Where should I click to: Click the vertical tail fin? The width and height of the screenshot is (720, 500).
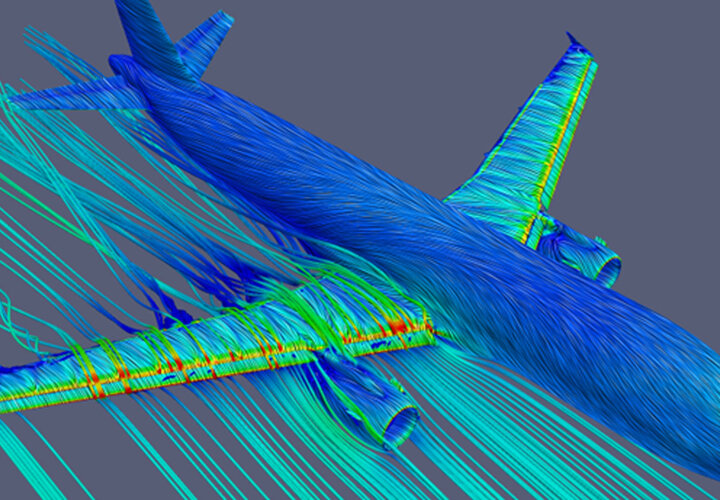pos(152,35)
